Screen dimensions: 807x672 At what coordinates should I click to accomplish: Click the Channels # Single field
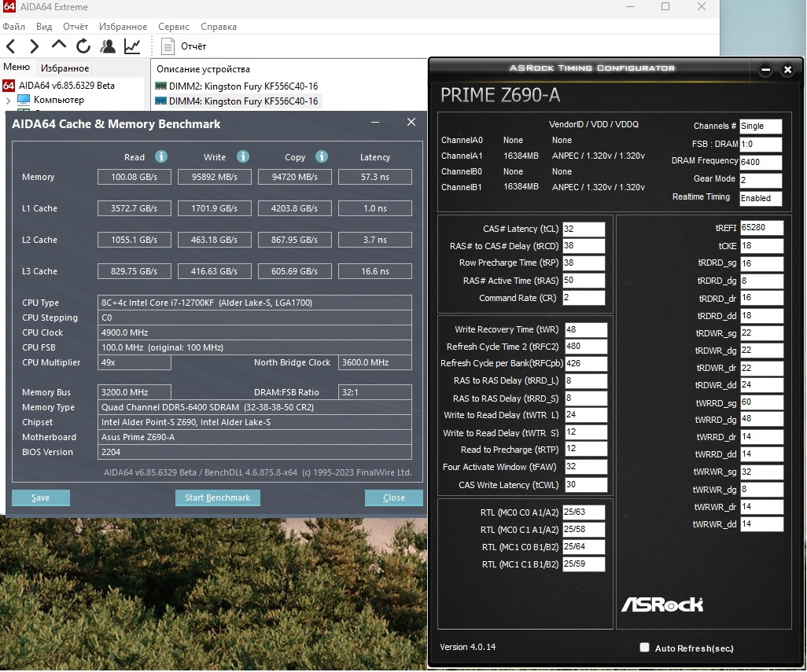tap(761, 126)
